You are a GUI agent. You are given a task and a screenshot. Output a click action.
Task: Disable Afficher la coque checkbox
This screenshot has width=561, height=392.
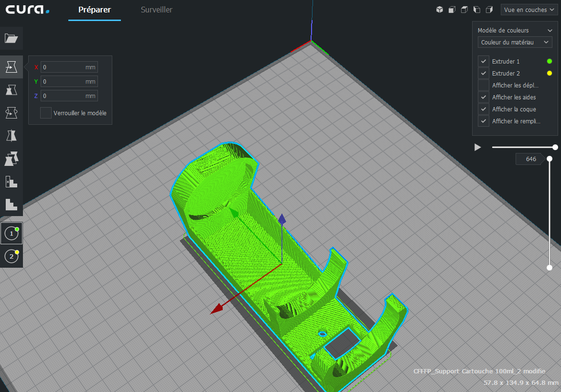pyautogui.click(x=484, y=109)
